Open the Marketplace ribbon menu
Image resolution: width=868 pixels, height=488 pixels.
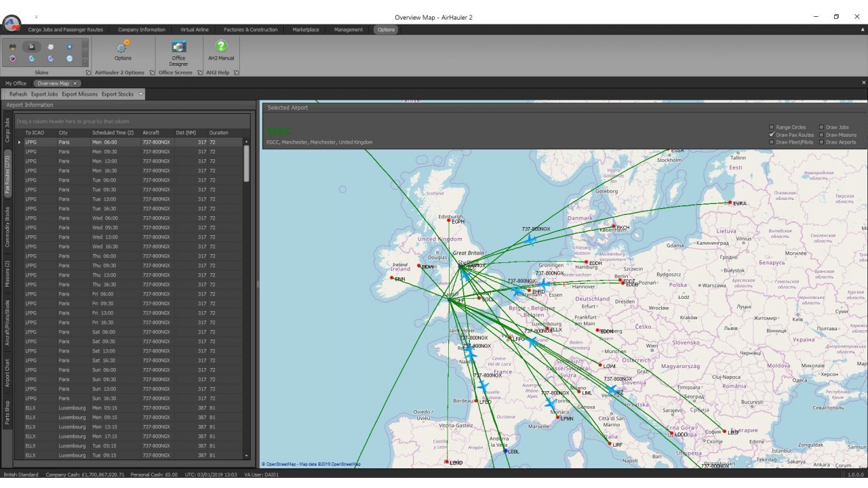point(305,29)
